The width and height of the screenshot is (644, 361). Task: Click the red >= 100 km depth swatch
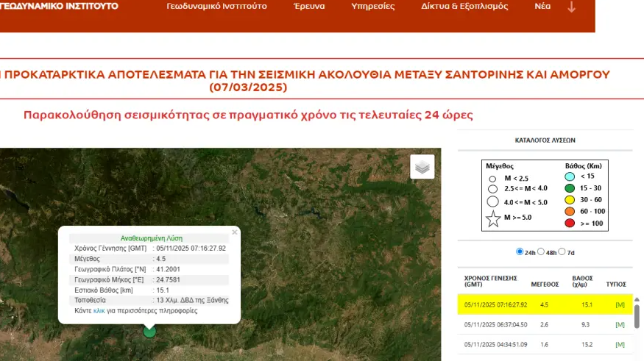[x=569, y=222]
